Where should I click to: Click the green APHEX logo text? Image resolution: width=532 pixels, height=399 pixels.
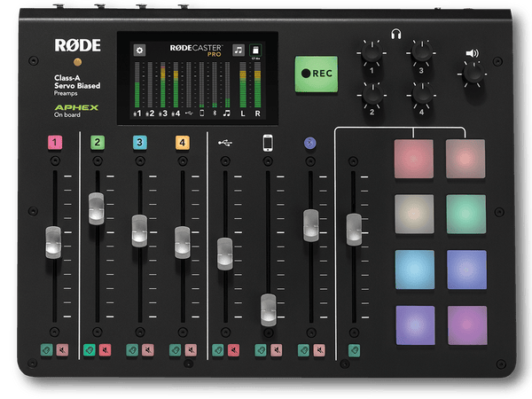click(x=76, y=107)
